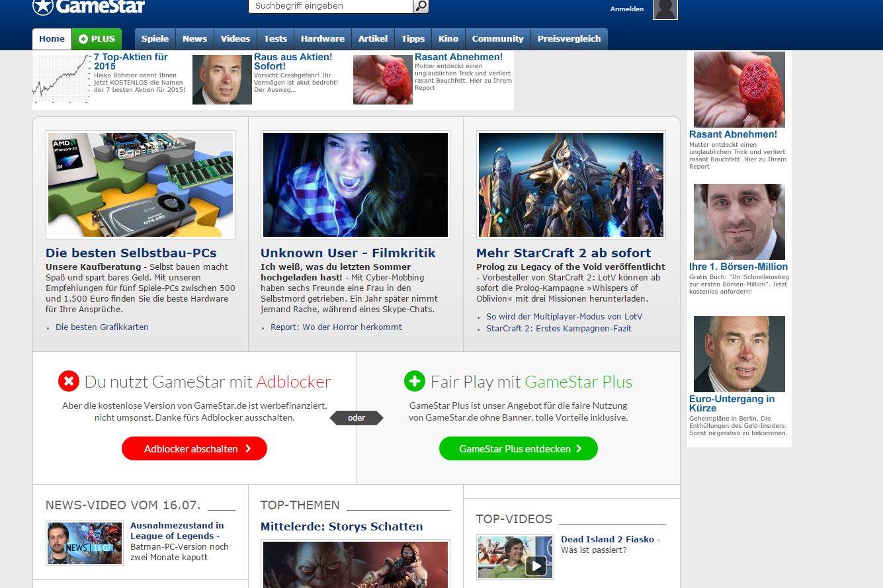
Task: Go to the Preisvergleich tab
Action: [x=569, y=39]
